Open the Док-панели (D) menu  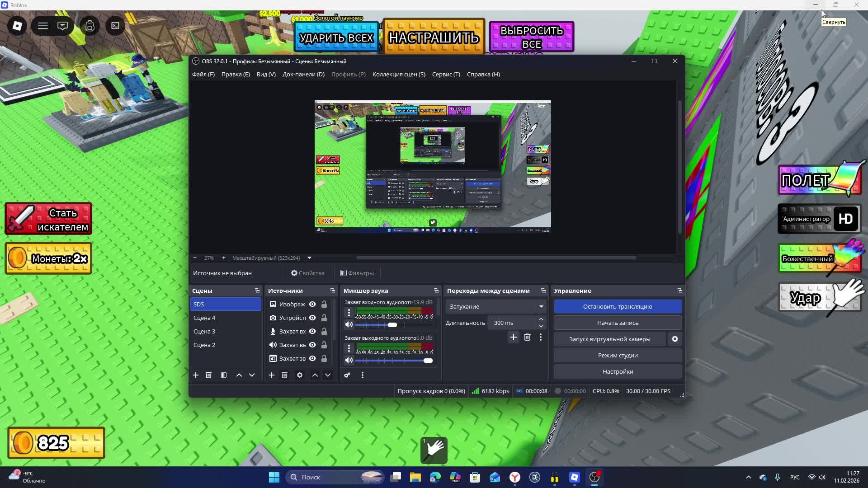(303, 74)
